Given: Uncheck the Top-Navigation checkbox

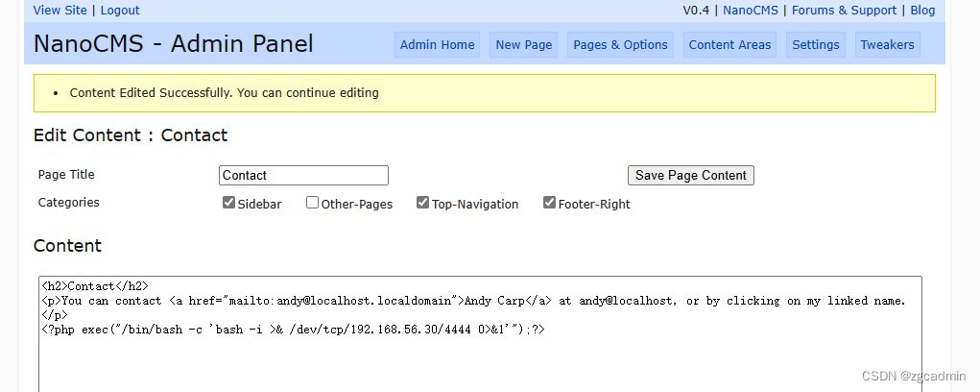Looking at the screenshot, I should [x=422, y=203].
